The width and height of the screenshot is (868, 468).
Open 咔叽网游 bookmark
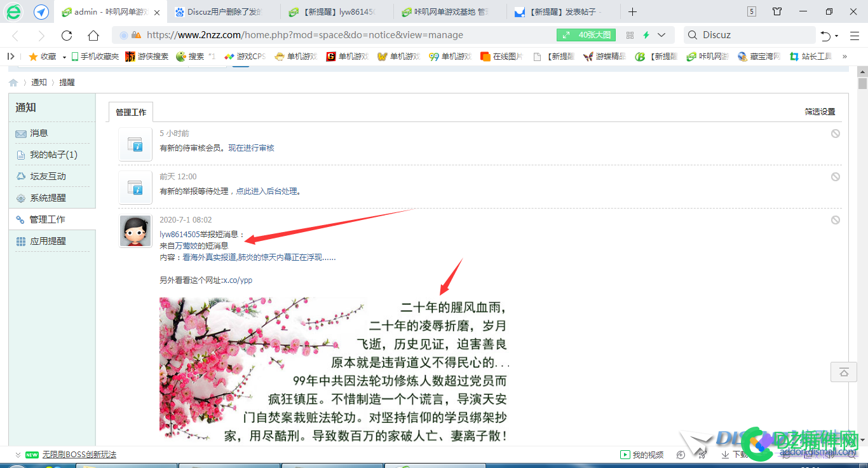click(x=708, y=57)
